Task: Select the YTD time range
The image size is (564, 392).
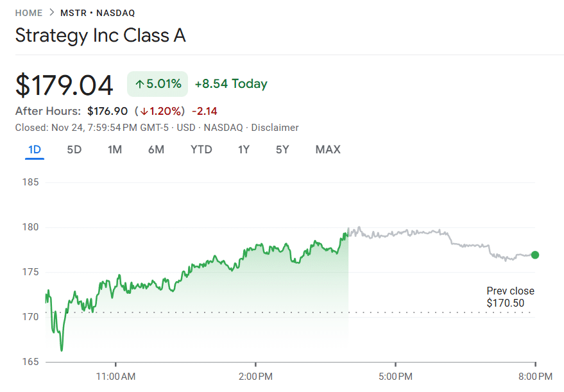Action: (201, 149)
